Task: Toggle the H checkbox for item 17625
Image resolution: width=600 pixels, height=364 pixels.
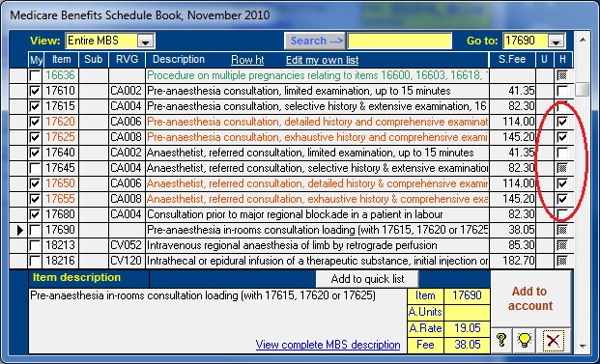Action: coord(562,137)
